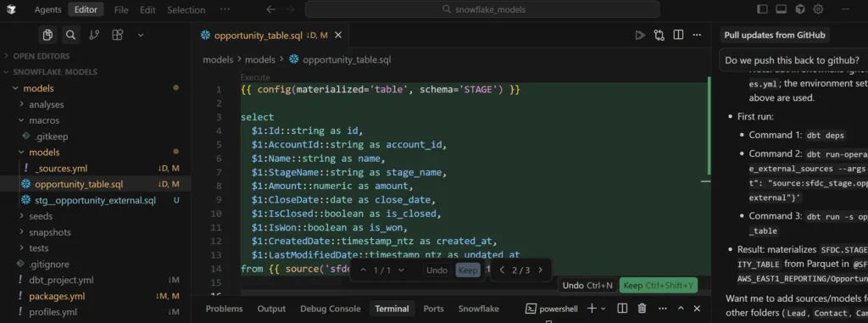
Task: Click small Keep in diff toolbar
Action: pos(468,270)
